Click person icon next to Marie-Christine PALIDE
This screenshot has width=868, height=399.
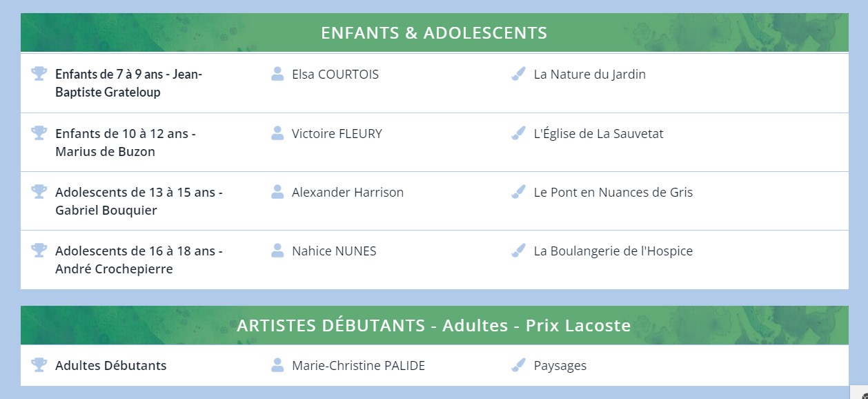277,365
